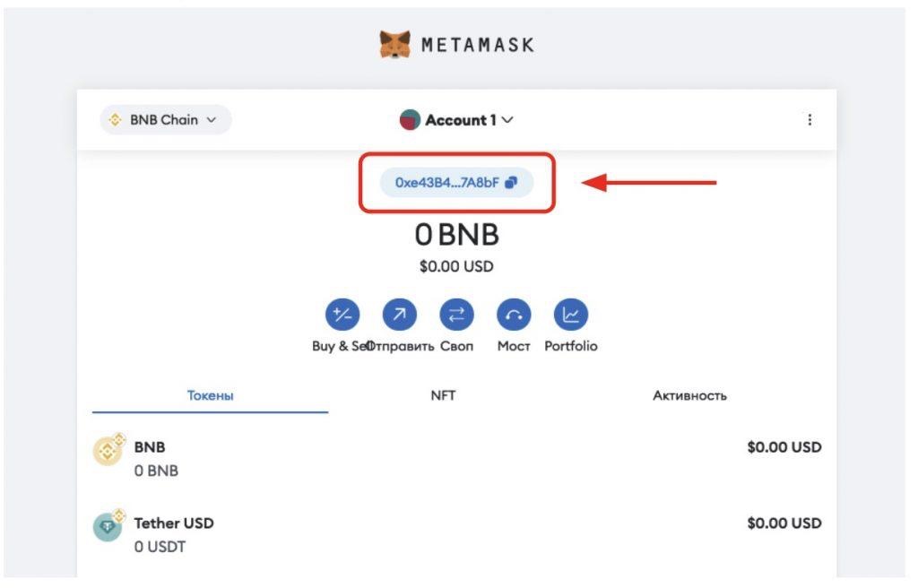This screenshot has width=918, height=588.
Task: Click the 0 BNB balance amount
Action: point(456,235)
